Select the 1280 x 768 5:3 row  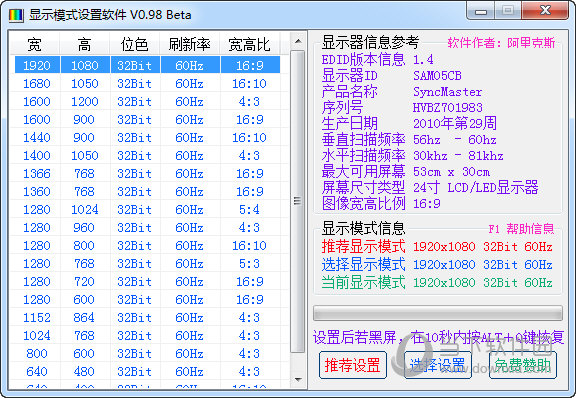click(x=147, y=263)
